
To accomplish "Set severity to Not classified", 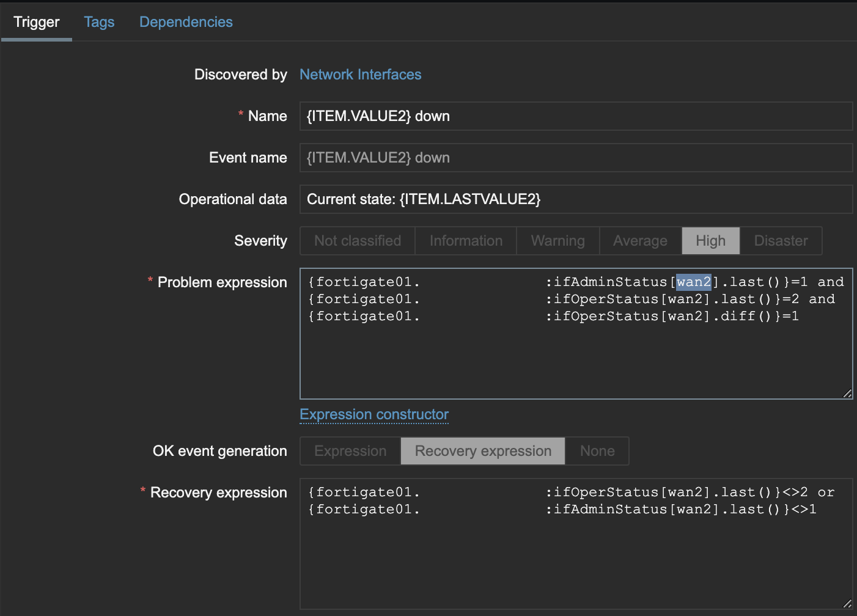I will coord(358,241).
